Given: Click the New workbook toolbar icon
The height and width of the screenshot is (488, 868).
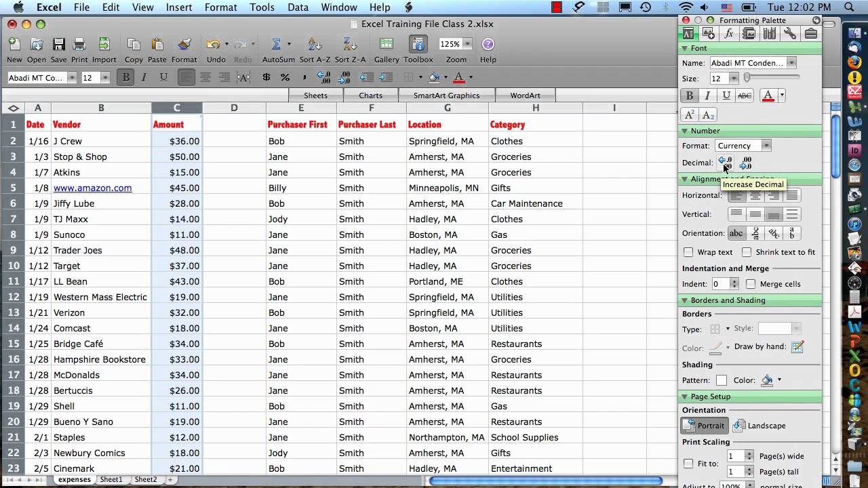Looking at the screenshot, I should 14,45.
